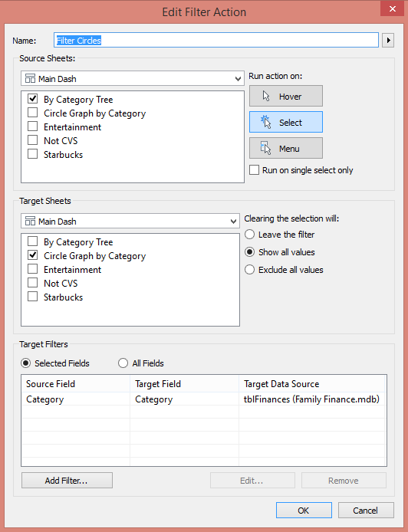
Task: Confirm the dialog with OK
Action: click(x=304, y=511)
